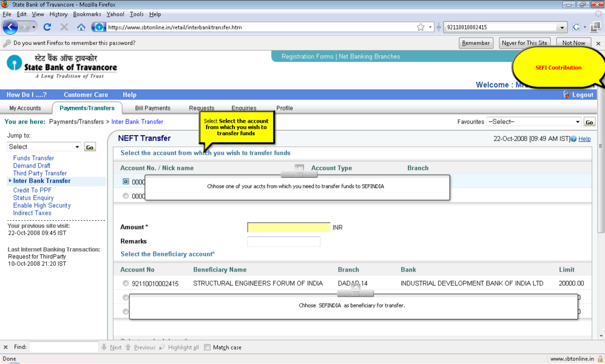Click the help question mark icon
605x364 pixels.
pyautogui.click(x=573, y=139)
